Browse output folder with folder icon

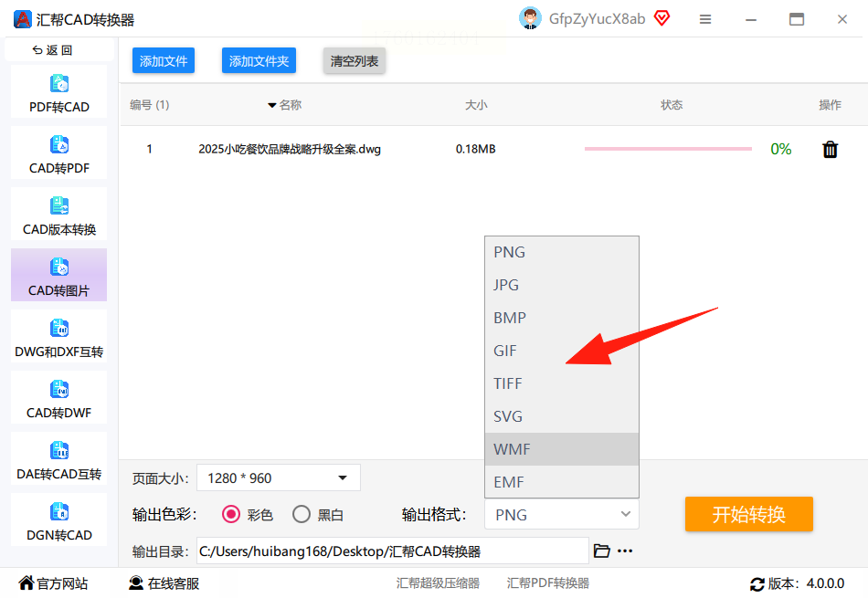(602, 551)
